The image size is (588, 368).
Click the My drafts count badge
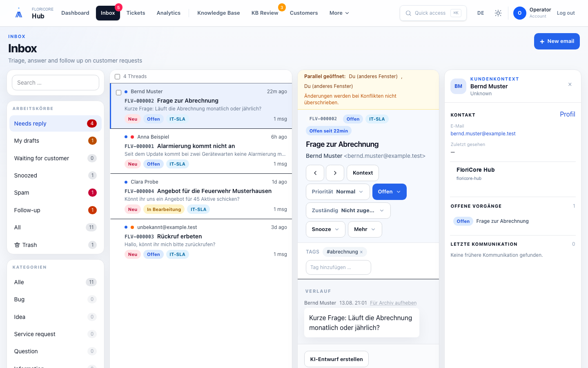click(92, 141)
